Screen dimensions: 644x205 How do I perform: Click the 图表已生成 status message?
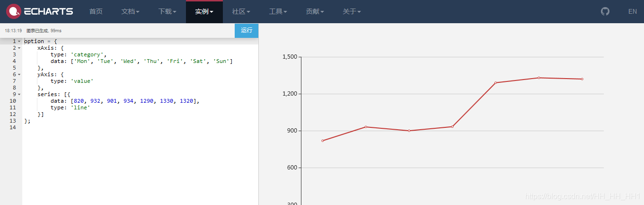44,31
